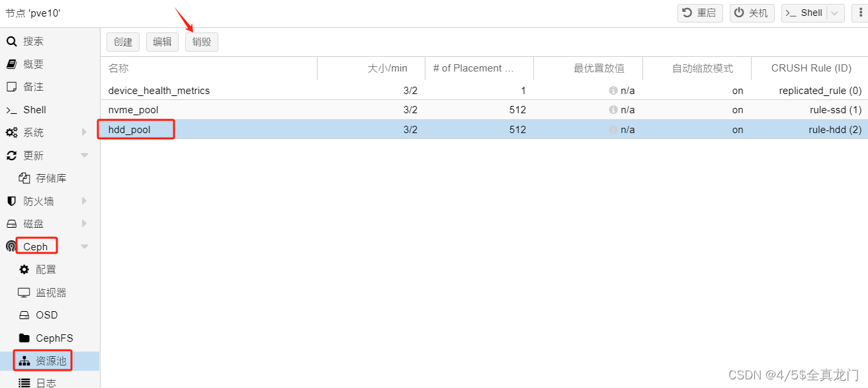Click the Ceph logo icon in sidebar

coord(11,246)
